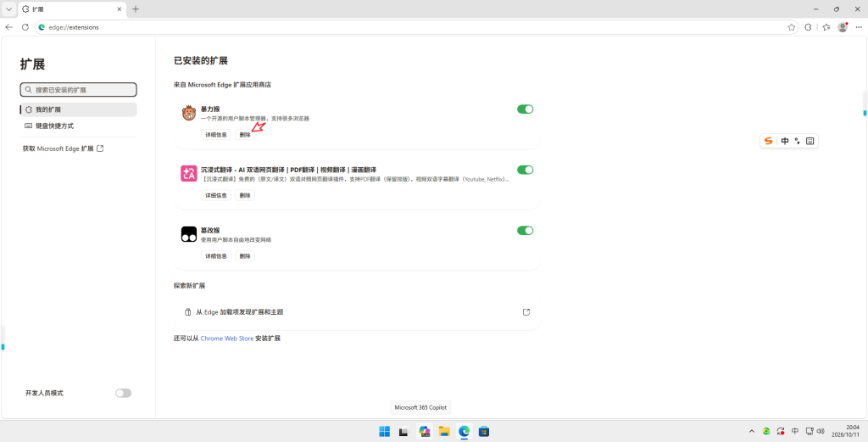The image size is (868, 442).
Task: Add page to favorites star icon
Action: [792, 27]
